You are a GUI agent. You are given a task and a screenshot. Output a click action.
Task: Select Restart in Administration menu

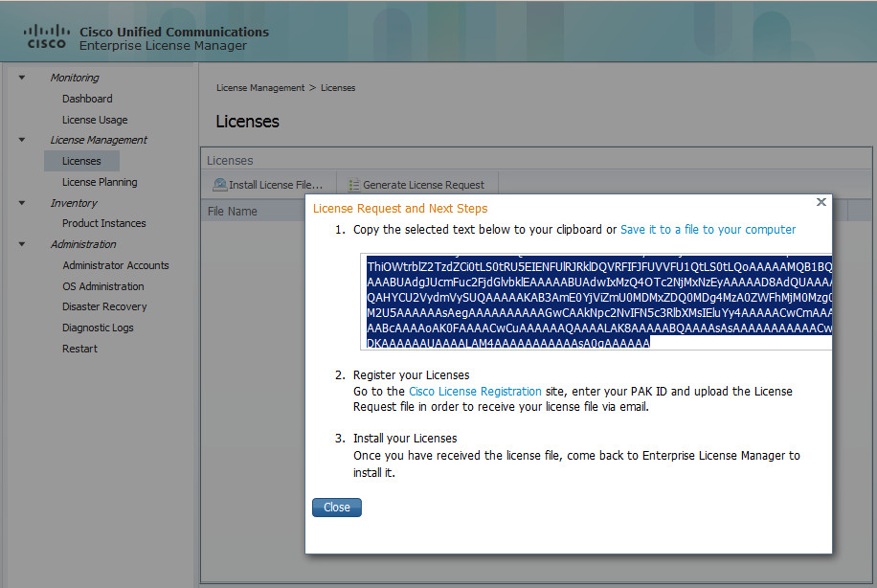coord(80,349)
